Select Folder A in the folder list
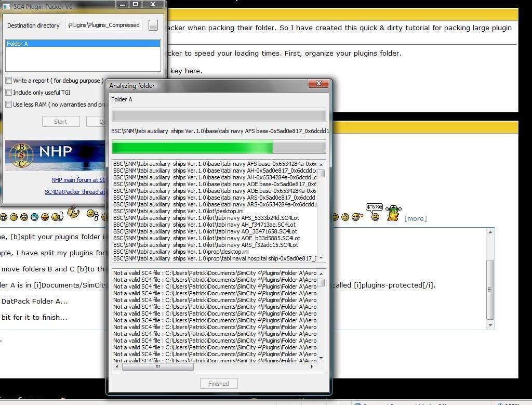532x405 pixels. pos(83,44)
